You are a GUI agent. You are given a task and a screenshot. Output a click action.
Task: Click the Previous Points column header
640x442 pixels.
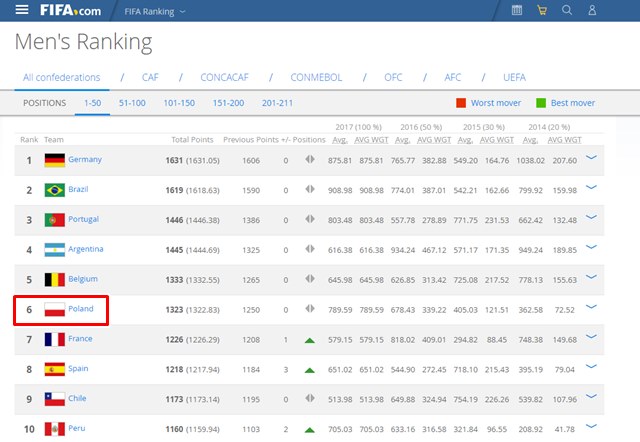pos(251,140)
